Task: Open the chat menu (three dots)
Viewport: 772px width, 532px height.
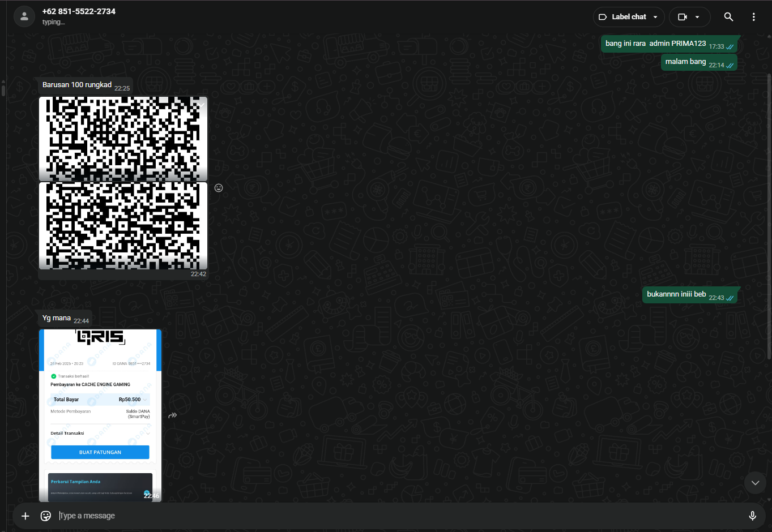Action: pyautogui.click(x=753, y=17)
